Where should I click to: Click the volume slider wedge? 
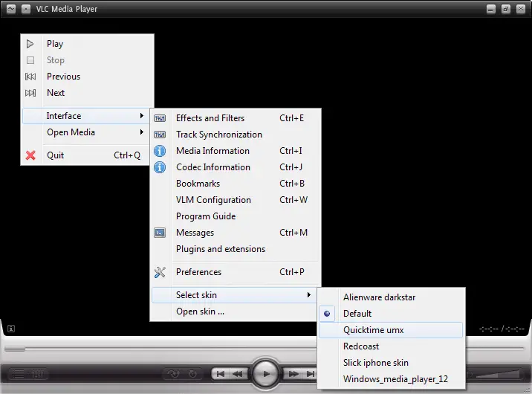coord(497,374)
